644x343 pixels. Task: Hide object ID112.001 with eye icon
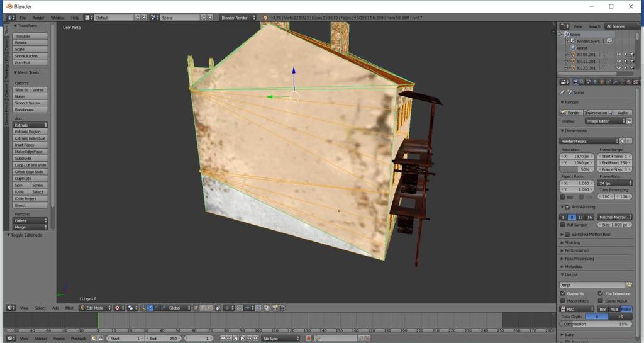(x=619, y=61)
